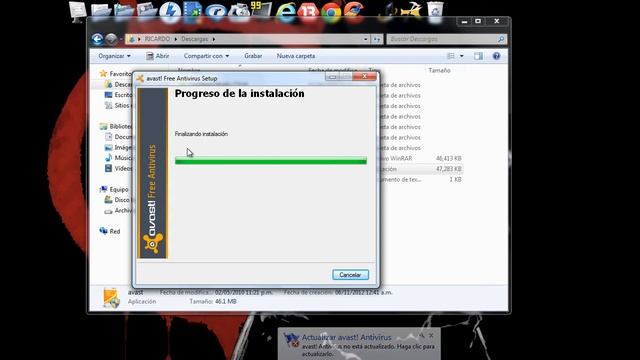This screenshot has width=640, height=360.
Task: Click avast application icon in details pane
Action: [x=111, y=298]
